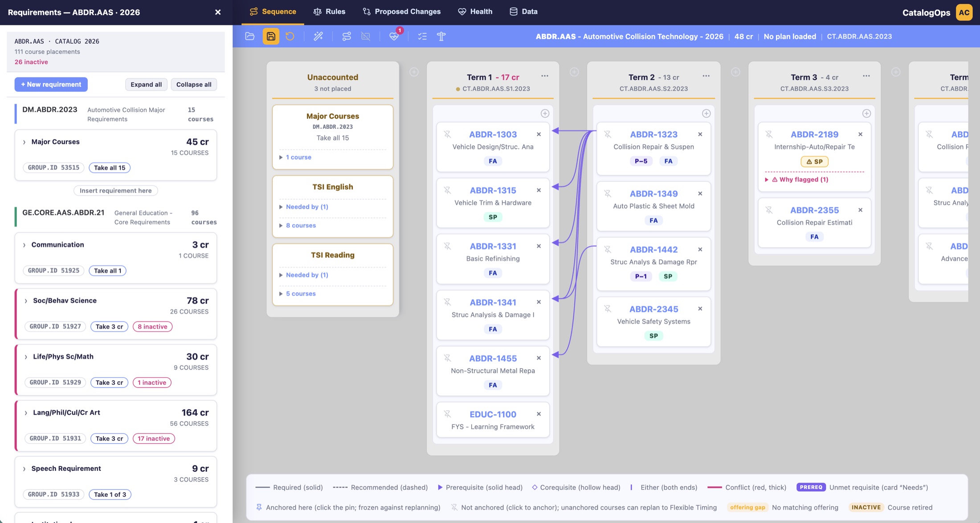Open the checklist toolbar icon
Image resolution: width=980 pixels, height=523 pixels.
point(422,36)
